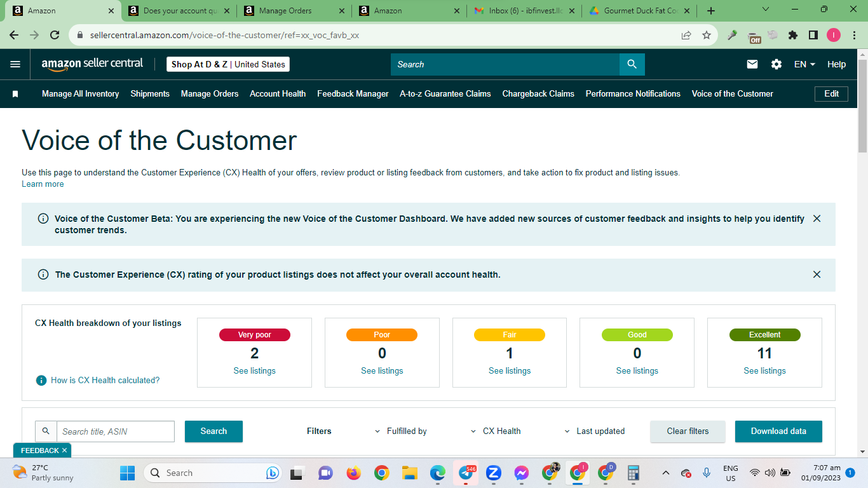Open the Chrome extensions puzzle icon
This screenshot has width=868, height=488.
[x=793, y=36]
